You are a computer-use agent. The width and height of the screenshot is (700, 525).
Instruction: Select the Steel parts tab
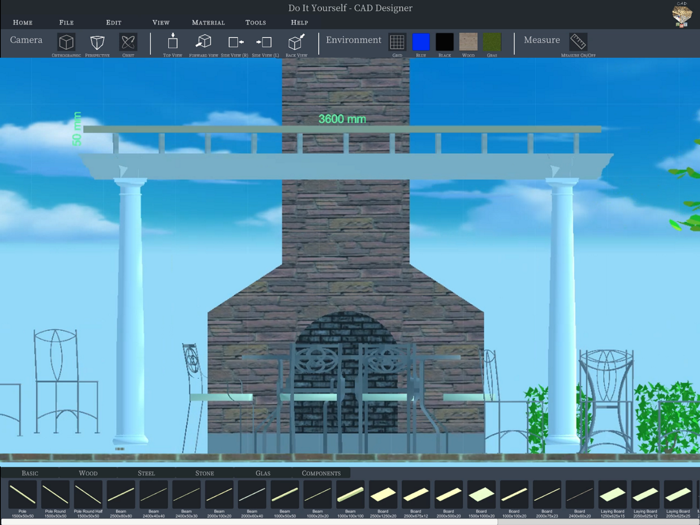[146, 473]
